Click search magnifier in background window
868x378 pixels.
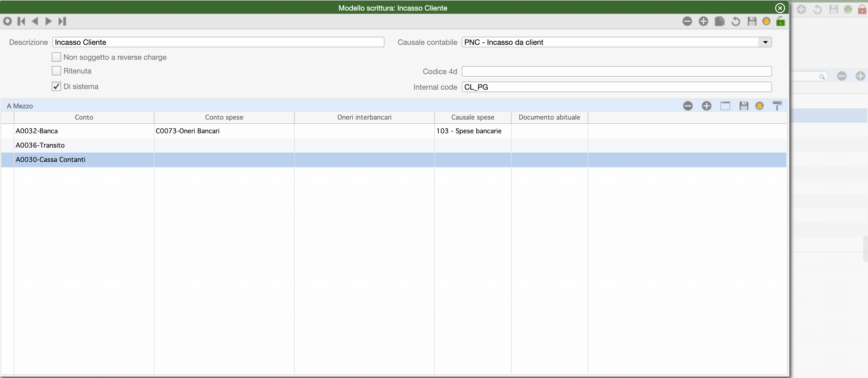(822, 77)
